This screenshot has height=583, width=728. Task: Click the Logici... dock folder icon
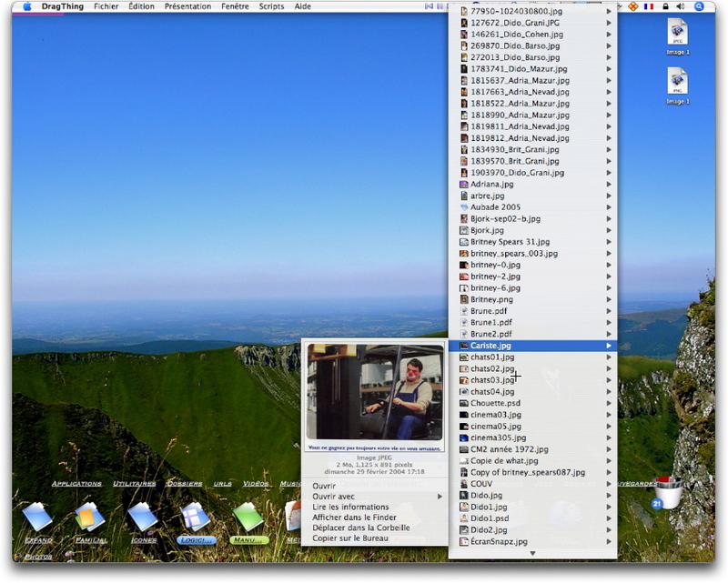[196, 518]
